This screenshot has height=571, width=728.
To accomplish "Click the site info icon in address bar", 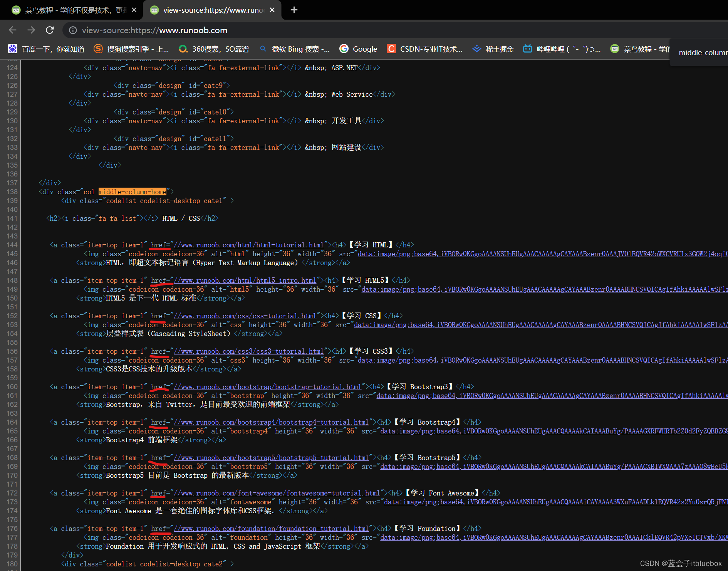I will pyautogui.click(x=73, y=30).
